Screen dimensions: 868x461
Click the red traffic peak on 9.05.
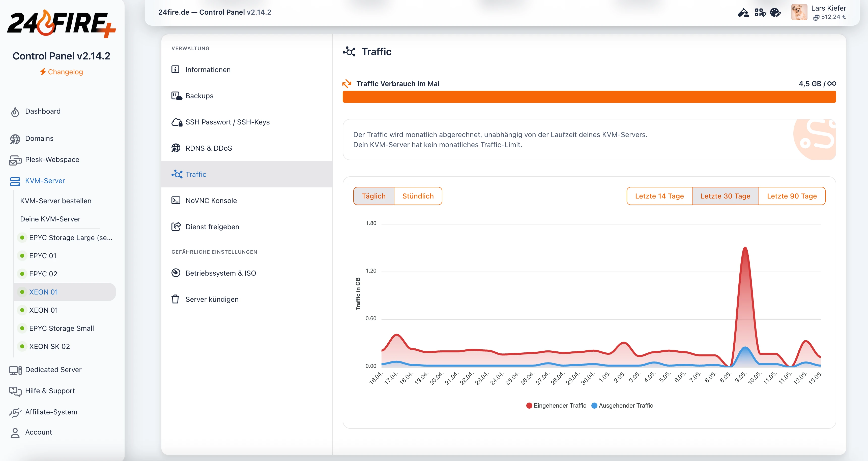[x=745, y=248]
